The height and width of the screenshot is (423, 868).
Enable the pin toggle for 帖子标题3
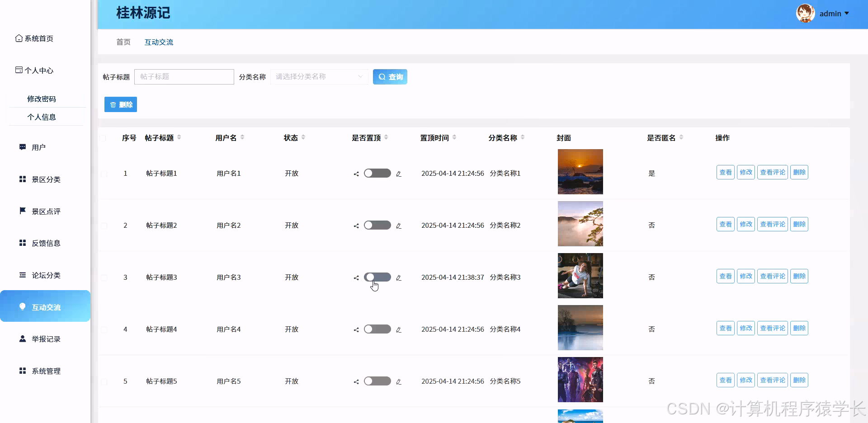377,277
